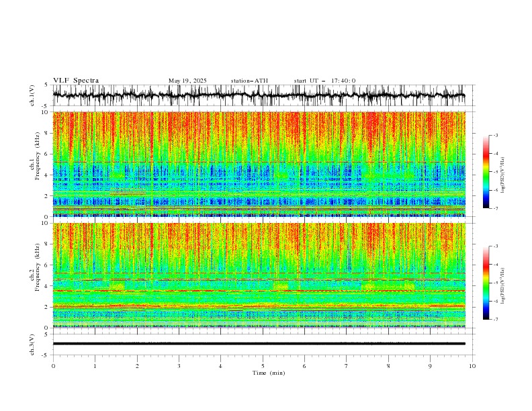The height and width of the screenshot is (411, 532).
Task: Click x-axis time tick label "9"
Action: (x=430, y=366)
